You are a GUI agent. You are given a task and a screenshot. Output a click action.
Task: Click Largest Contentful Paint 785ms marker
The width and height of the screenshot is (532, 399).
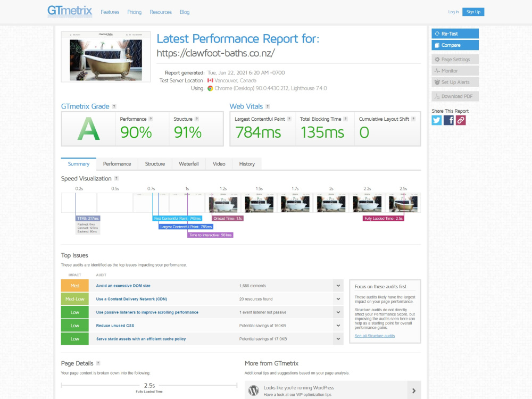186,227
